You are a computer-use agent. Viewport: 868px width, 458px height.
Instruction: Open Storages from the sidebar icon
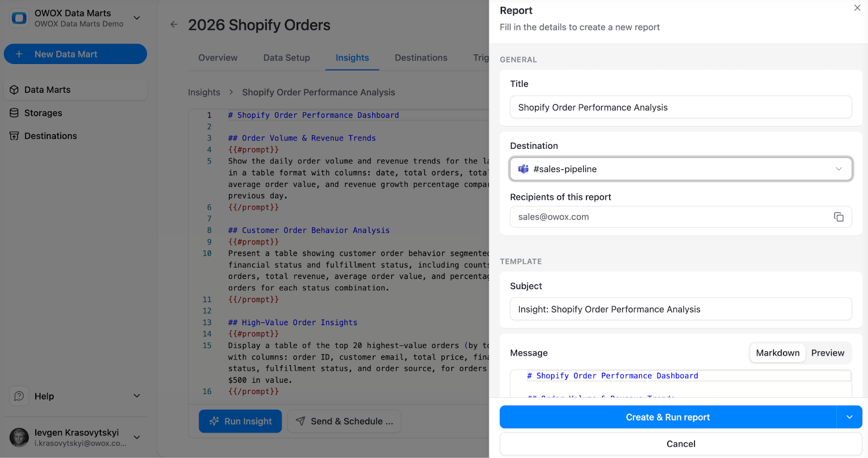click(x=14, y=113)
